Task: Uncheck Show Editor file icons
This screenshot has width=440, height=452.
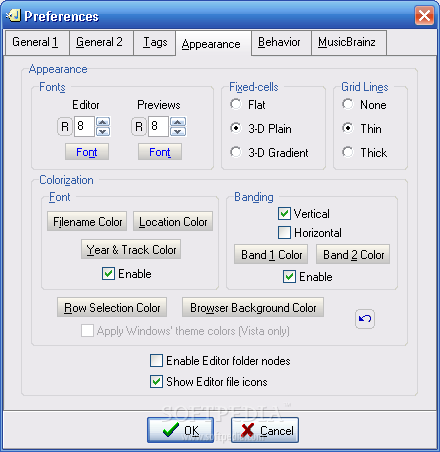Action: click(156, 382)
